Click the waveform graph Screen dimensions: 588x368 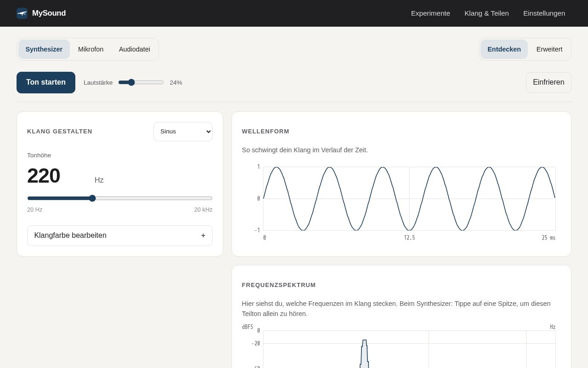click(x=409, y=199)
